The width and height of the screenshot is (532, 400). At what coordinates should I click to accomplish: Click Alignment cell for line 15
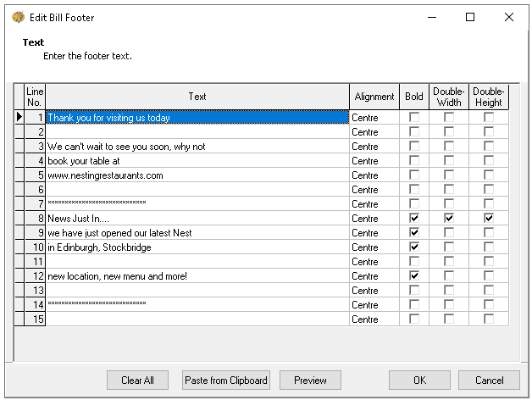click(x=374, y=319)
